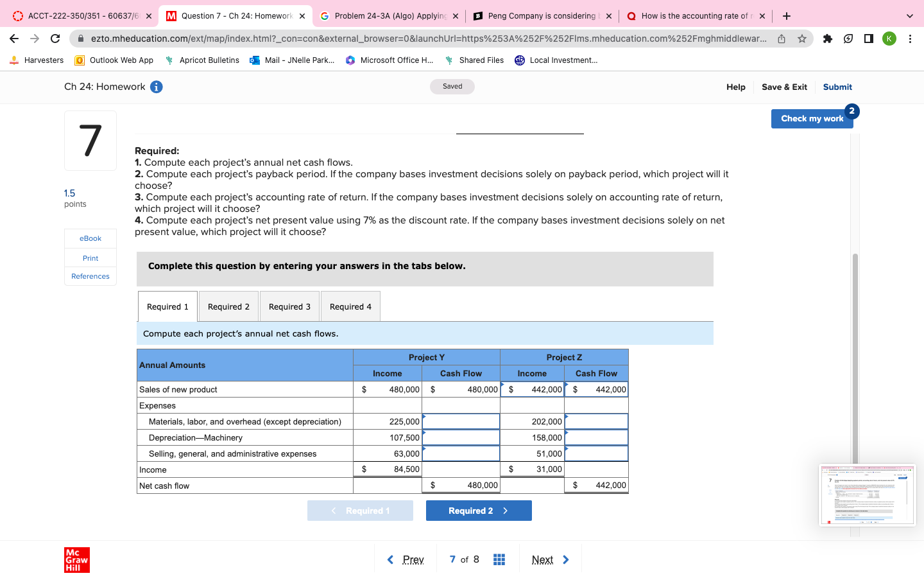Click the McGraw Hill logo
The width and height of the screenshot is (924, 578).
tap(77, 559)
